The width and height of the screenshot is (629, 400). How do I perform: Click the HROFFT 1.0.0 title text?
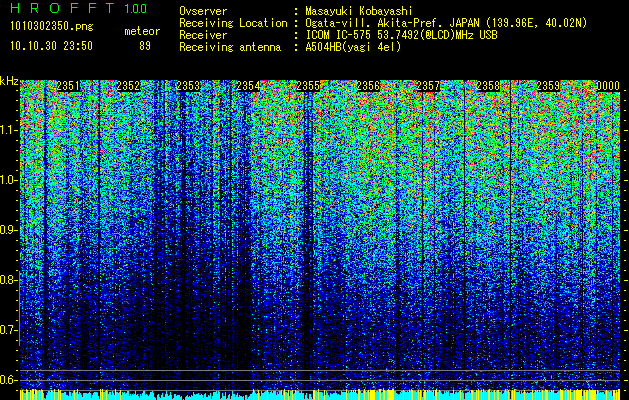pos(78,8)
